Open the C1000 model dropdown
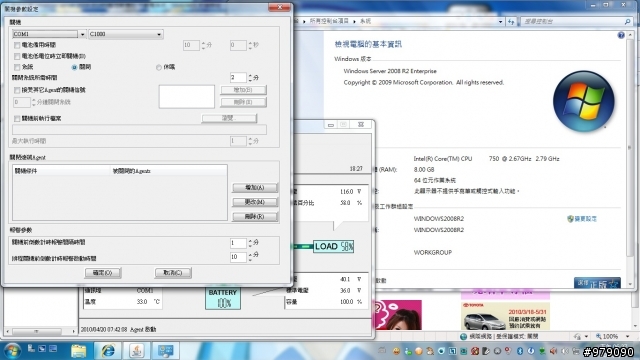Image resolution: width=640 pixels, height=360 pixels. (x=159, y=34)
